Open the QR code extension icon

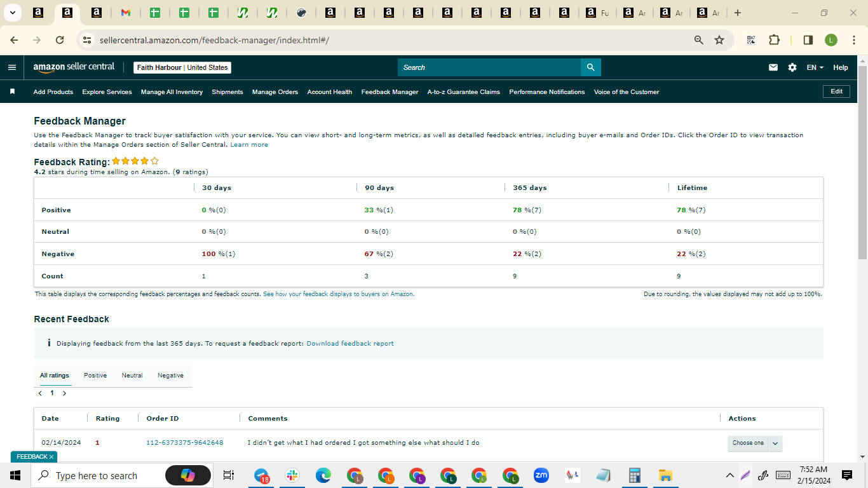click(x=751, y=40)
